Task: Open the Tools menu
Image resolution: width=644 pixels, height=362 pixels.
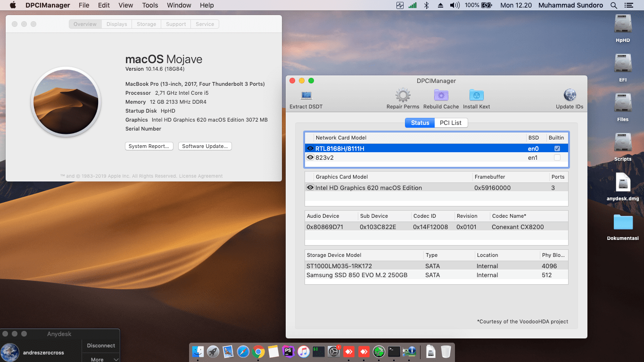Action: 150,5
